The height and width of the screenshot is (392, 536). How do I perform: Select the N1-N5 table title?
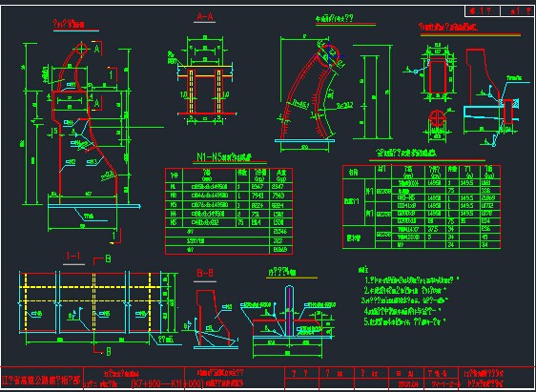point(224,156)
